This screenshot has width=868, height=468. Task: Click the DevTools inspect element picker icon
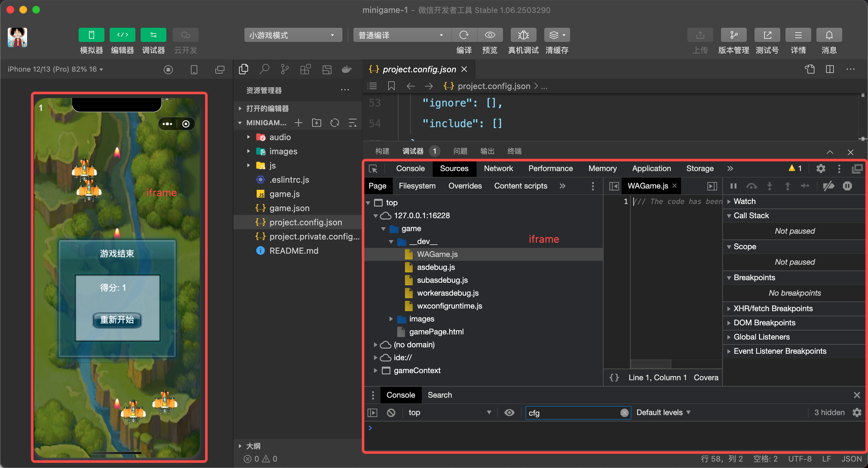point(373,168)
